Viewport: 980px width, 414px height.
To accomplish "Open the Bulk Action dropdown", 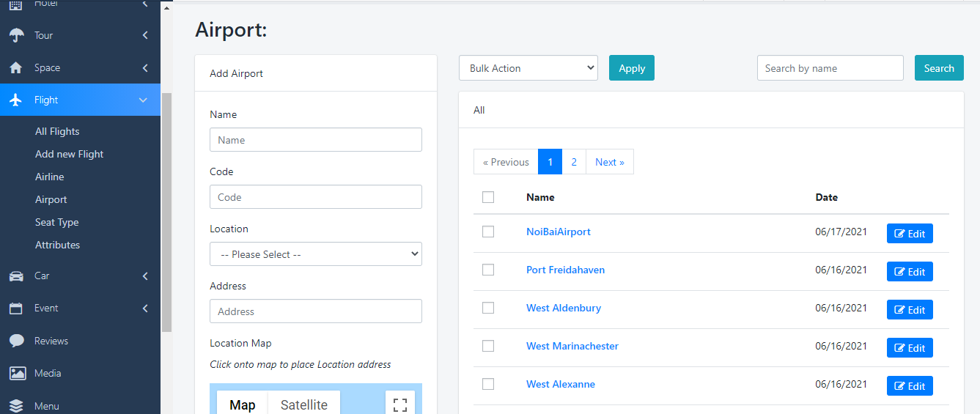I will tap(528, 68).
